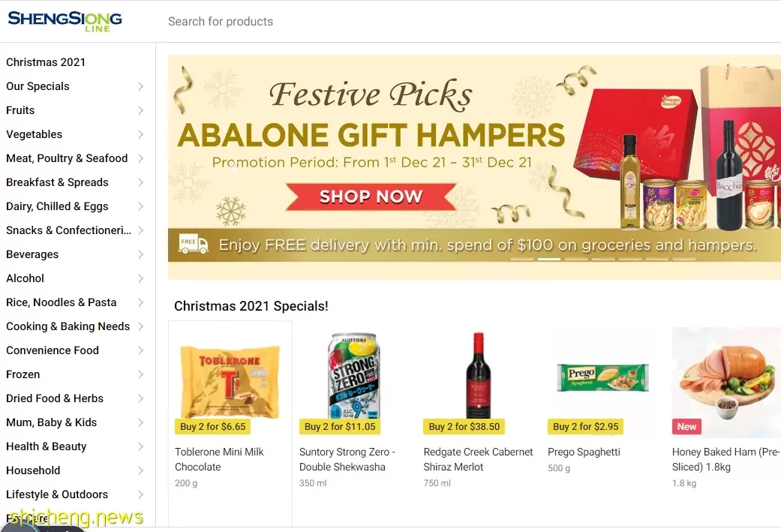This screenshot has width=781, height=532.
Task: Open the Prego Spaghetti product image
Action: point(602,377)
